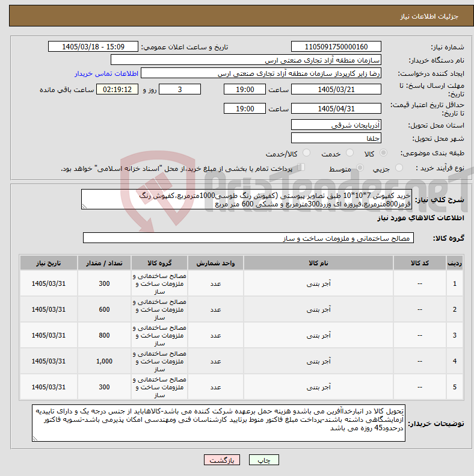Select the کالا/خدمت radio button
This screenshot has height=476, width=474.
tap(307, 153)
